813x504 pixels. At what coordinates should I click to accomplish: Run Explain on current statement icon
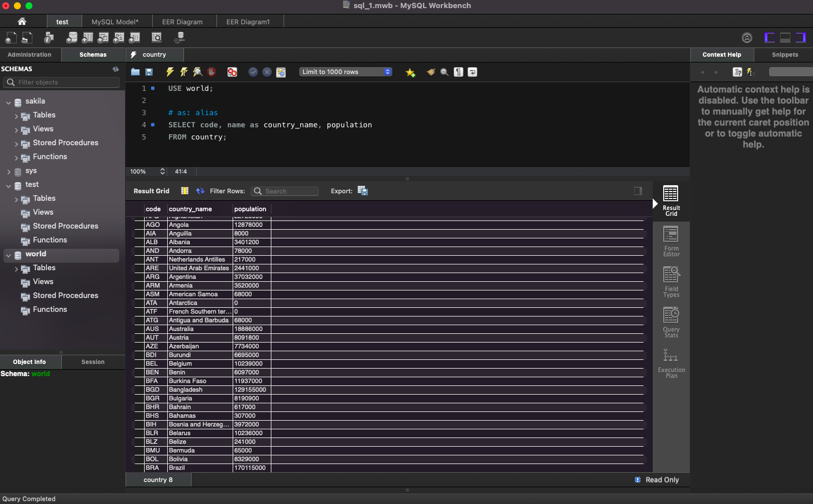198,72
